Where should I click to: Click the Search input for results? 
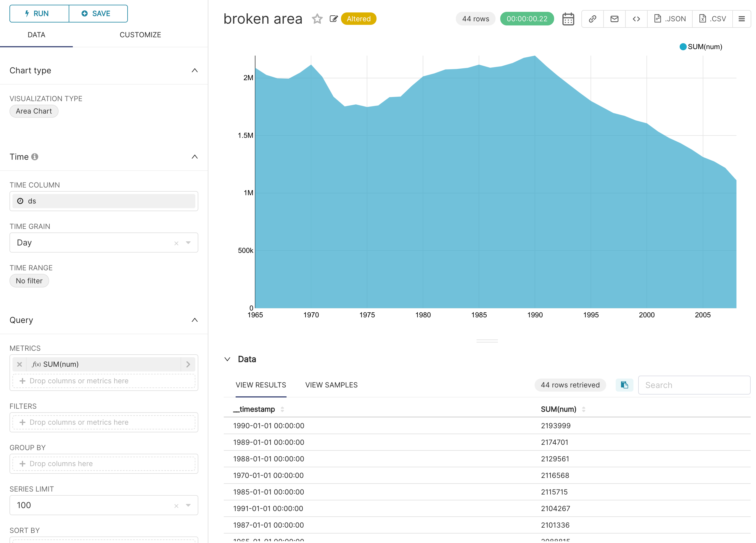694,385
